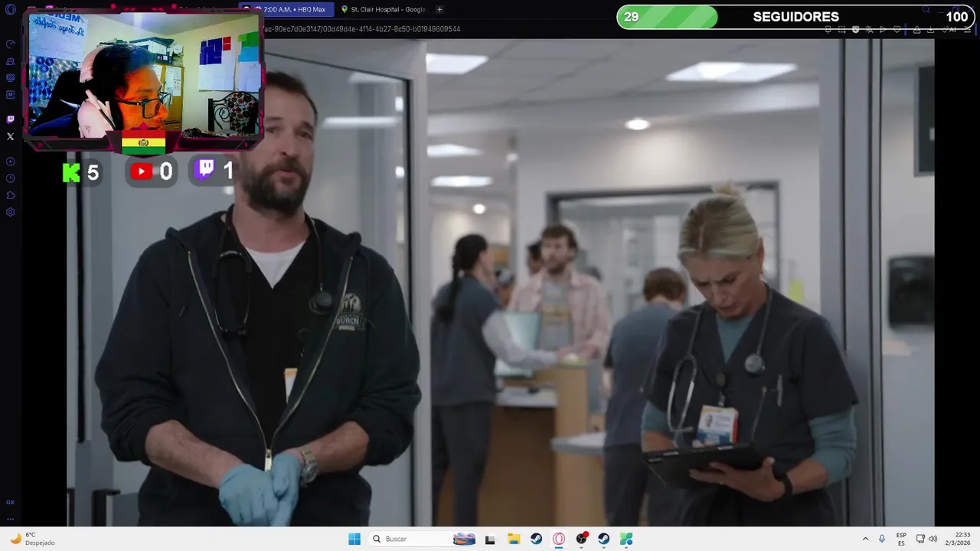Open the X (Twitter) sidebar panel
The height and width of the screenshot is (551, 980).
pyautogui.click(x=10, y=136)
